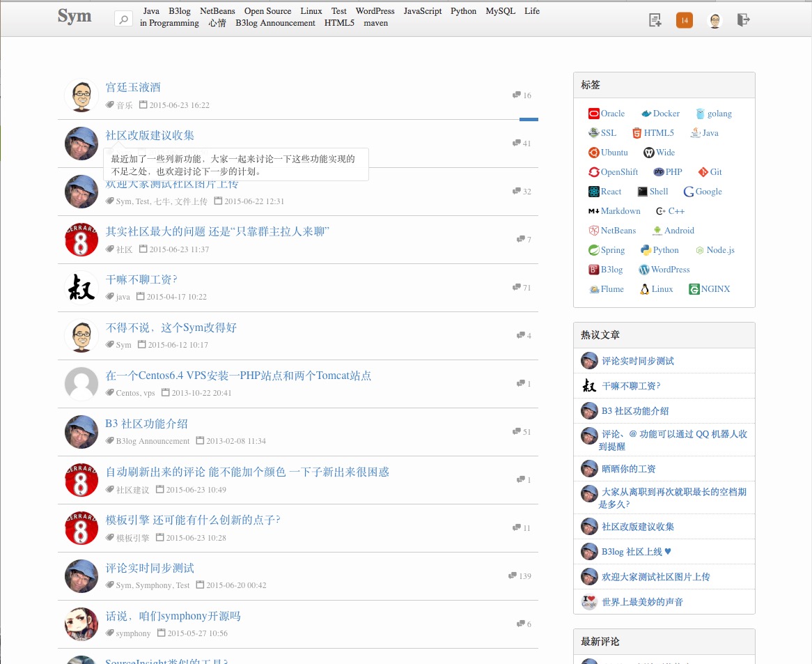Select the Oracle tag
812x664 pixels.
click(x=607, y=114)
